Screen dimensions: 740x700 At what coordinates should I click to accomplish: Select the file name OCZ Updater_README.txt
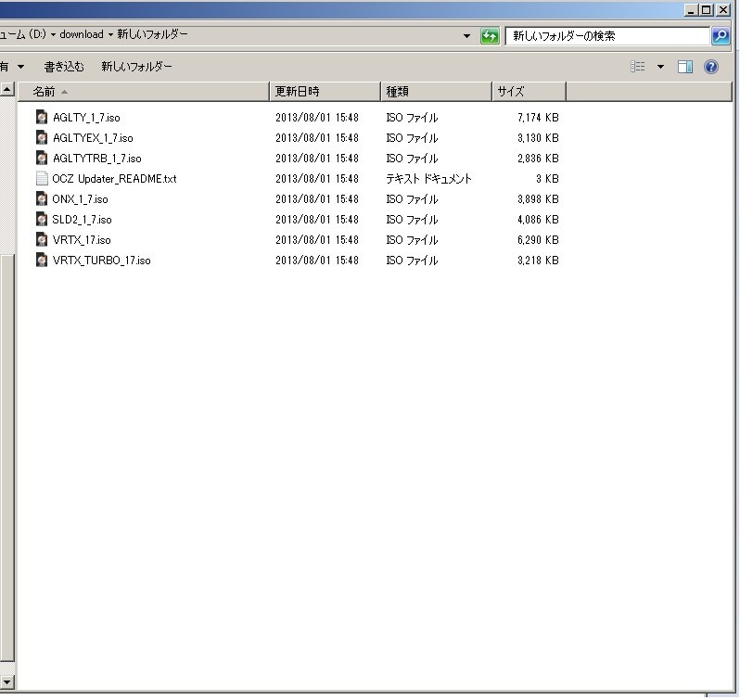114,179
